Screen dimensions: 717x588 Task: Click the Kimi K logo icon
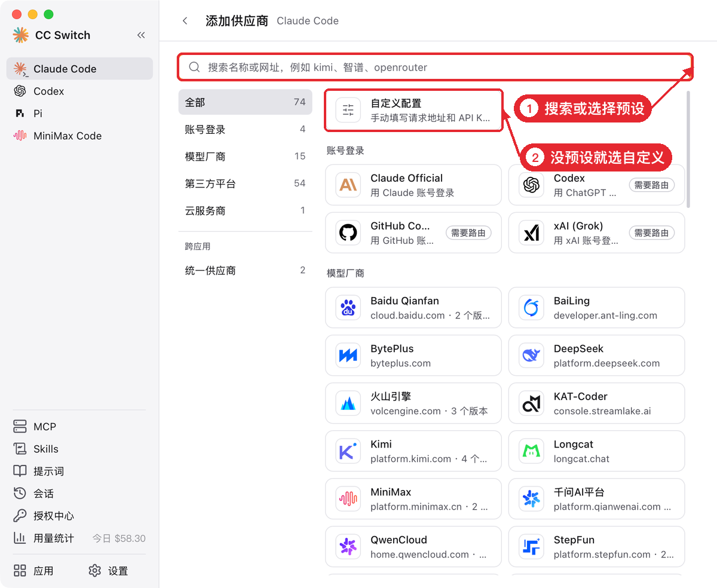[348, 451]
